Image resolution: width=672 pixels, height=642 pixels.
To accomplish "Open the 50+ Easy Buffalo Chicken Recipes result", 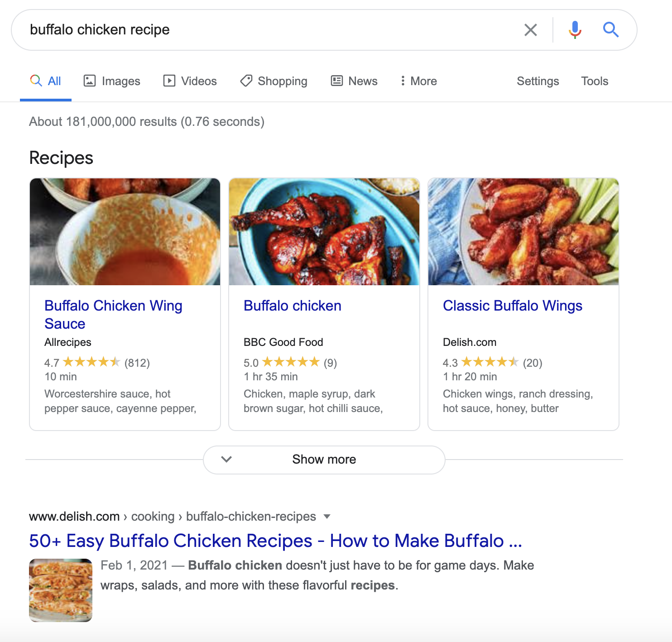I will click(275, 541).
